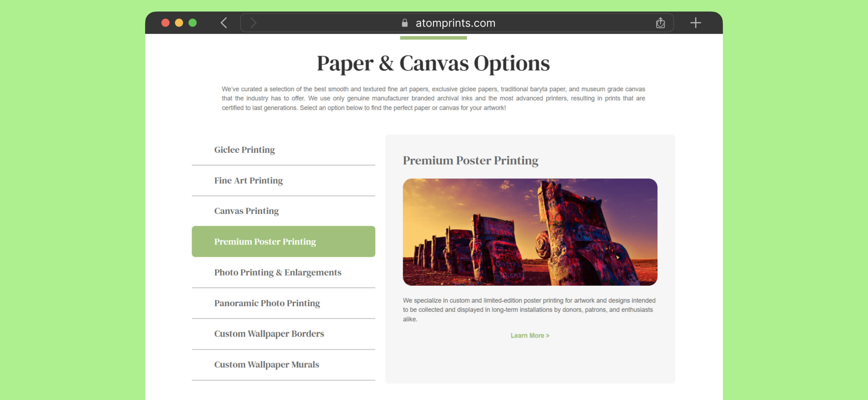
Task: Click the browser forward arrow
Action: (x=253, y=23)
